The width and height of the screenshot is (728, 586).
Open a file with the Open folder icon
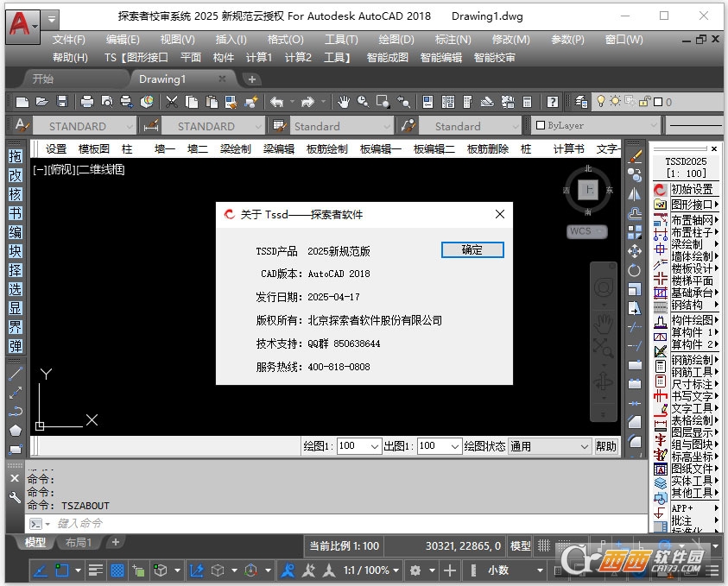(42, 102)
